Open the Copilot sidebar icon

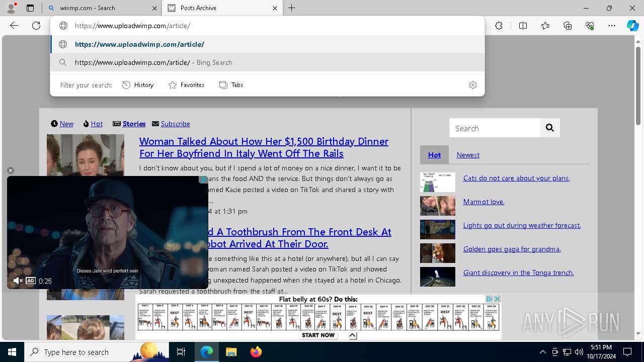(632, 26)
